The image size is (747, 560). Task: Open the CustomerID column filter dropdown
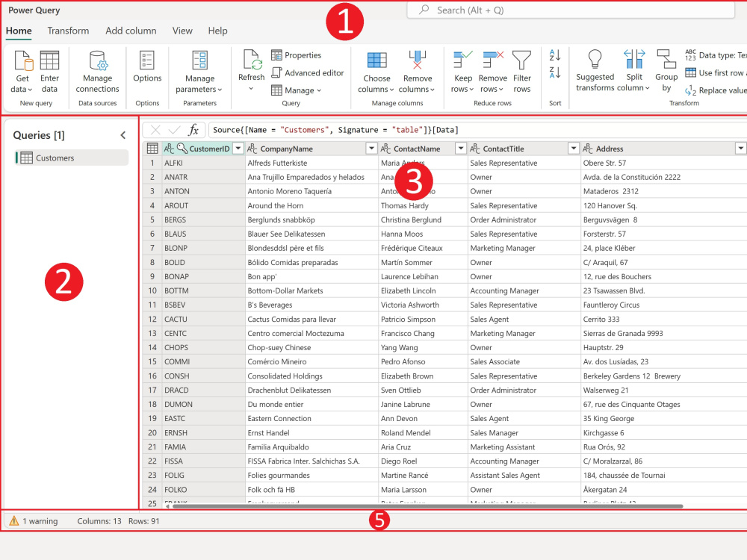pos(238,149)
